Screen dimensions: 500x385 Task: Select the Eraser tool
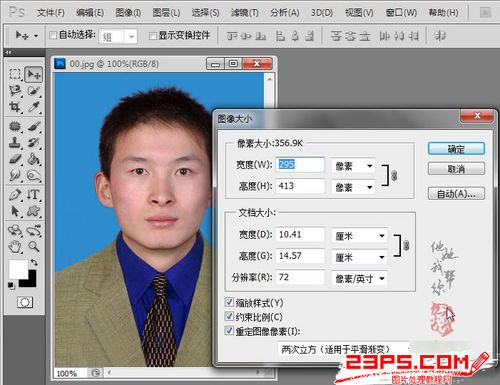pos(15,159)
